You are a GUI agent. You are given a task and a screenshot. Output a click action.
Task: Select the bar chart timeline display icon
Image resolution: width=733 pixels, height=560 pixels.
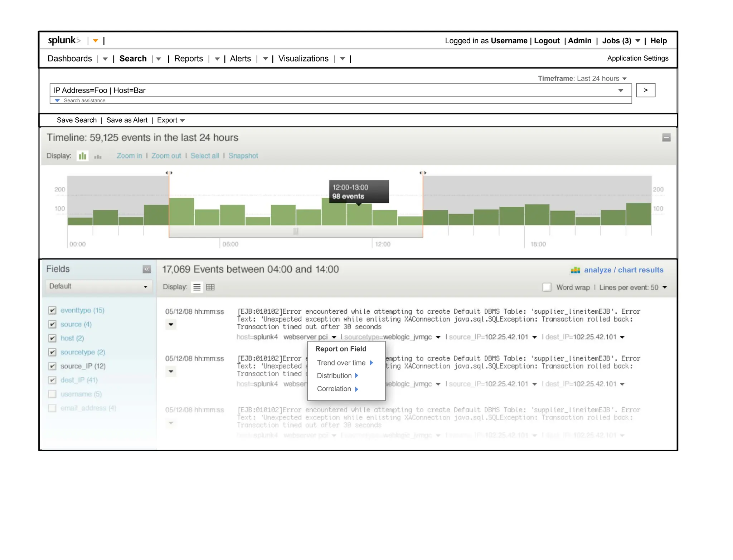point(83,156)
